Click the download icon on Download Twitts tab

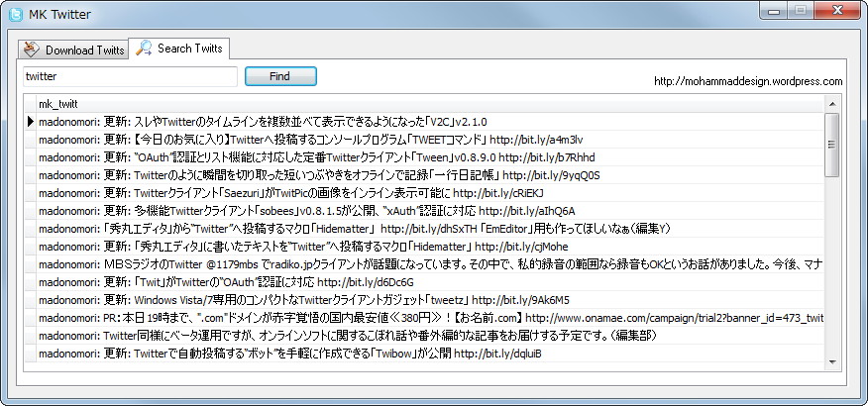click(x=32, y=50)
